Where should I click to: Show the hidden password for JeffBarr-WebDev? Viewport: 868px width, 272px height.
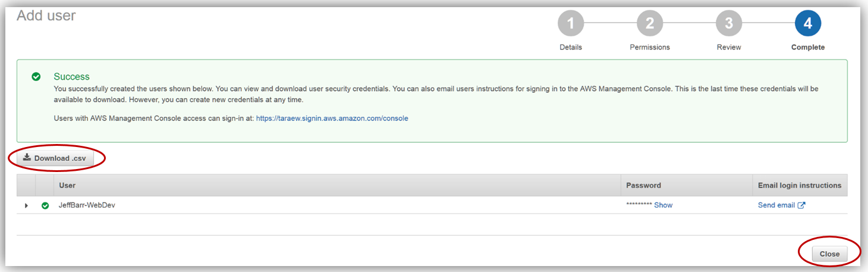663,205
